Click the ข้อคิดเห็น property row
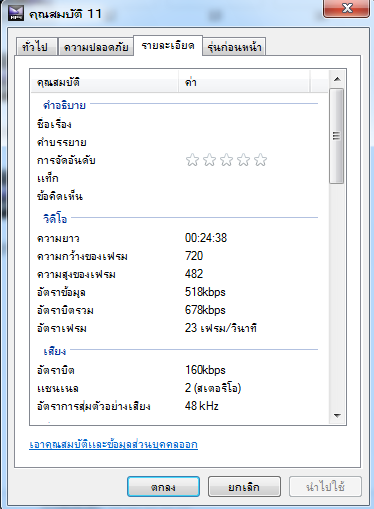 tap(177, 196)
